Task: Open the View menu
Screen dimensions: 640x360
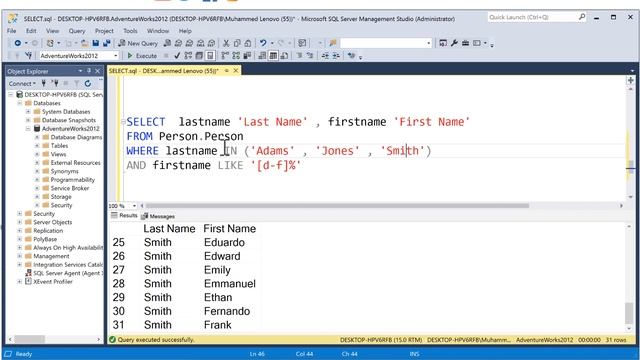Action: [52, 31]
